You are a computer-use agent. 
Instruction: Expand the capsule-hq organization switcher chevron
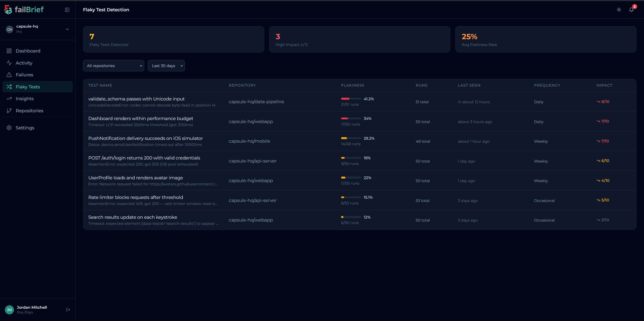pyautogui.click(x=67, y=29)
